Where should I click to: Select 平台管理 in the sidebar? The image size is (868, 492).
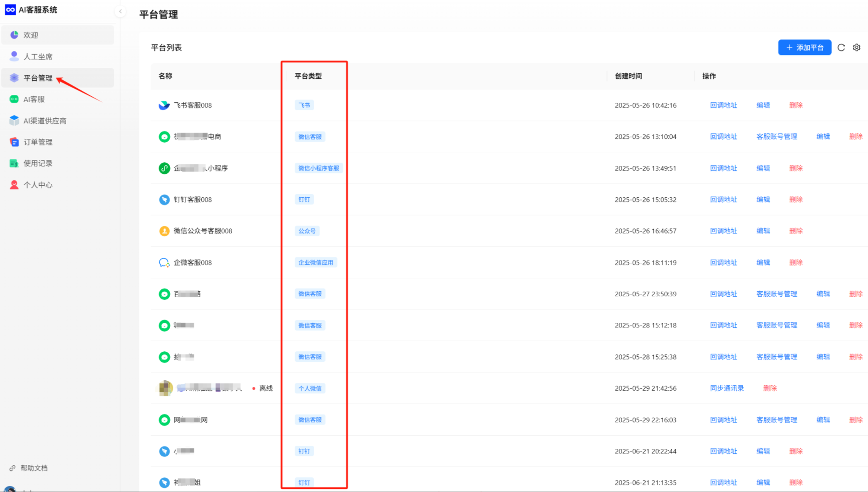[x=38, y=77]
